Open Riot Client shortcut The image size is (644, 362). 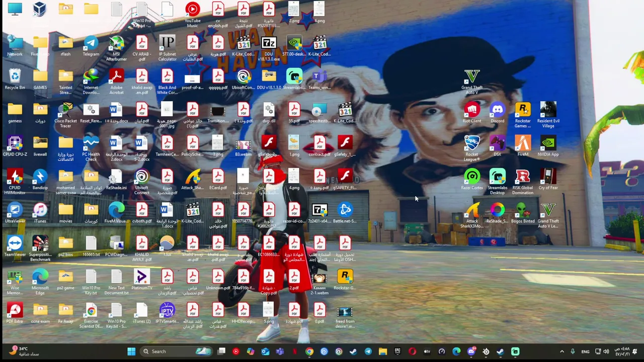(471, 113)
